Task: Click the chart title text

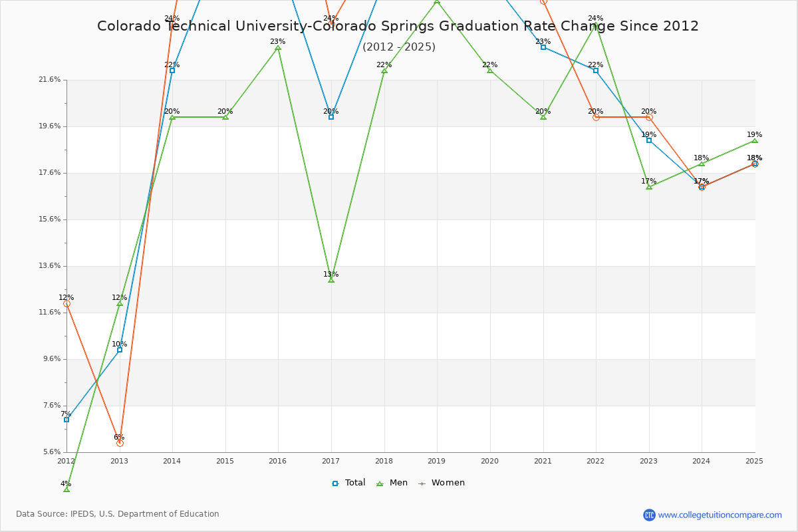Action: [398, 27]
